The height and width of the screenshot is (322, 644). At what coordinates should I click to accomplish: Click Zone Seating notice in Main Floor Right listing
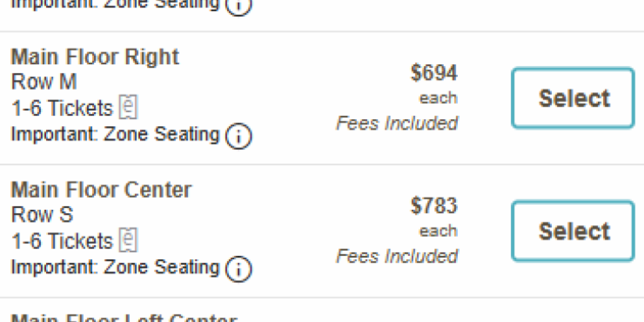tap(115, 134)
